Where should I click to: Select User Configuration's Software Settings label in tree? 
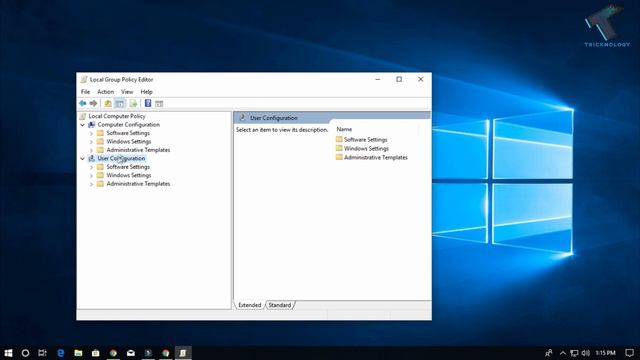[x=128, y=167]
